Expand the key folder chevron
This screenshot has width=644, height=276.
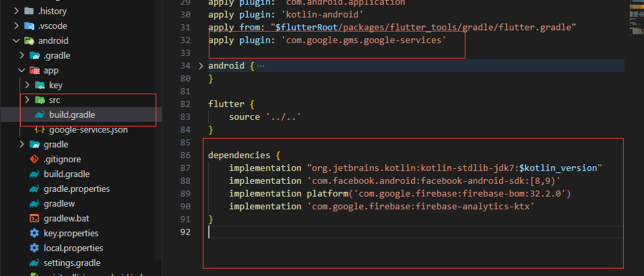27,85
